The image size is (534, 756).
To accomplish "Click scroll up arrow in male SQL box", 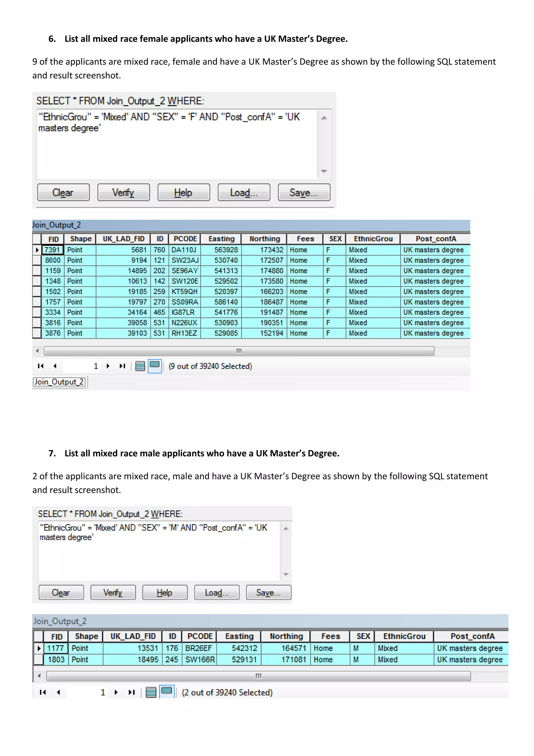I will pyautogui.click(x=286, y=528).
